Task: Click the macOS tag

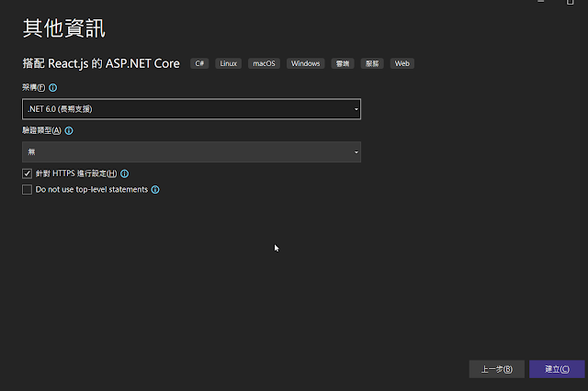Action: (264, 63)
